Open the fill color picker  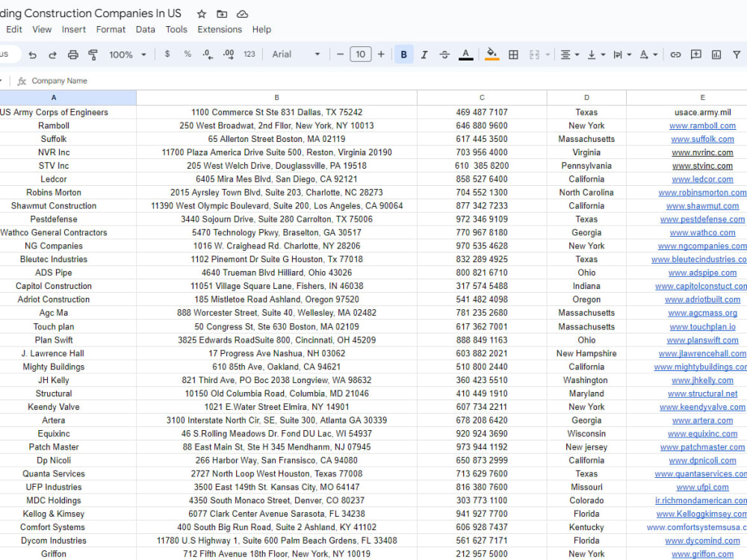click(492, 55)
